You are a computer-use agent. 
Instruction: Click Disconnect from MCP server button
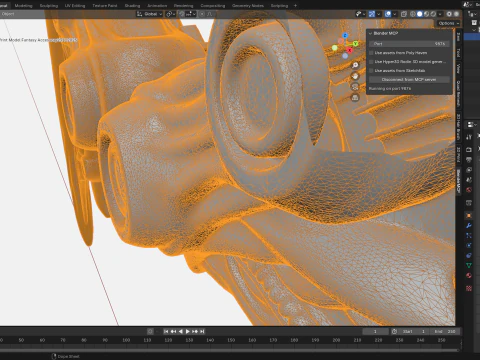coord(409,80)
